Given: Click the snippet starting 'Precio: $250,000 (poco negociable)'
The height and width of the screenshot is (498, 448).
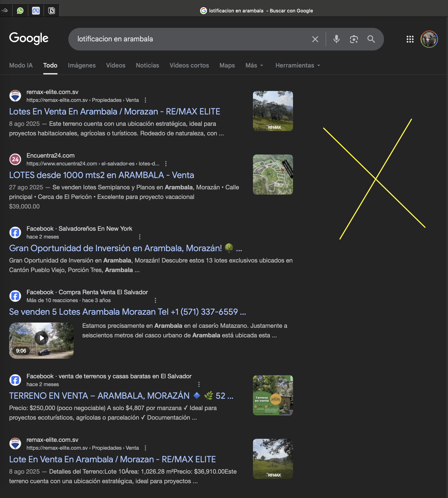Looking at the screenshot, I should 113,413.
